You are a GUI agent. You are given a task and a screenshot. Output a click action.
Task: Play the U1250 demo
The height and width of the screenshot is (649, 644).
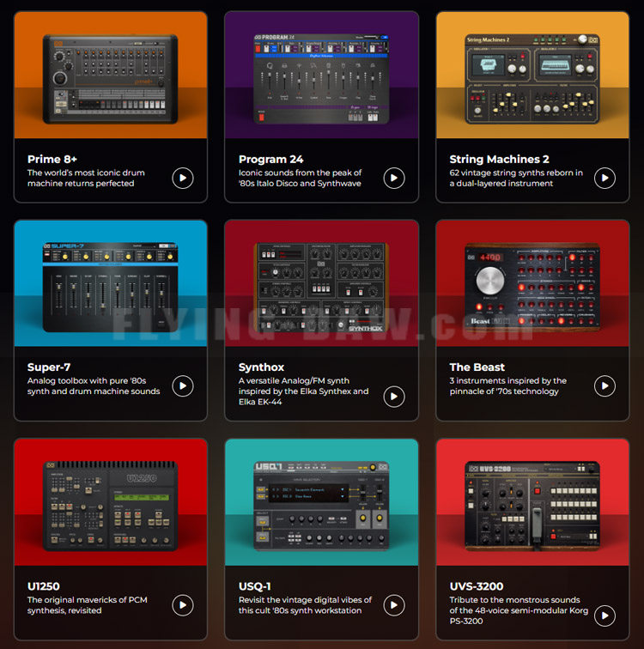coord(183,605)
